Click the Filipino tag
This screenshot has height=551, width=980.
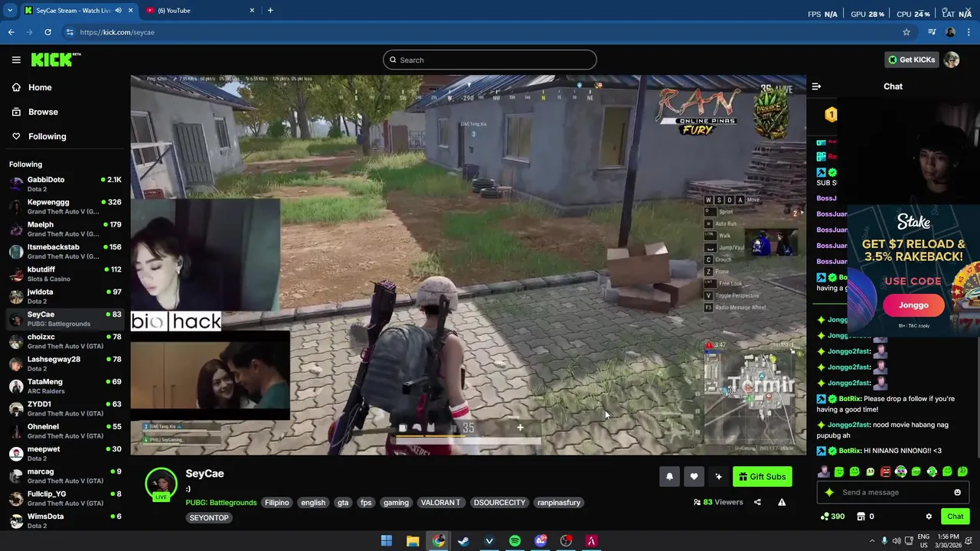tap(276, 503)
